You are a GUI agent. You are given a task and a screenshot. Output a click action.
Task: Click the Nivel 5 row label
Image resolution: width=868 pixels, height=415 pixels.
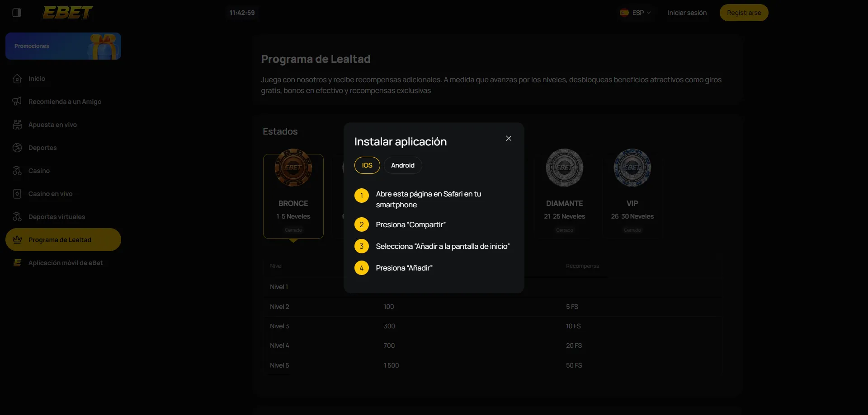point(279,365)
